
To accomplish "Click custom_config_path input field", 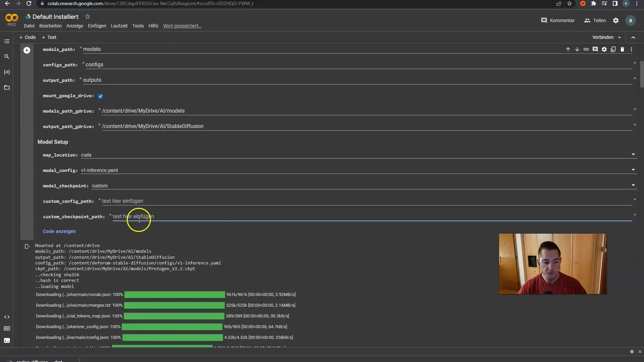I will (367, 201).
